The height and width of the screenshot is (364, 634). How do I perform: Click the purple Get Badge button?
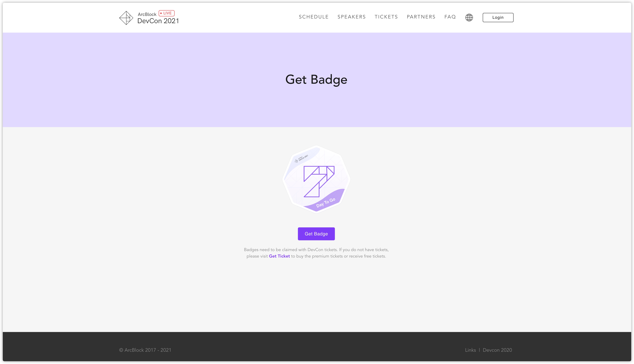(316, 234)
